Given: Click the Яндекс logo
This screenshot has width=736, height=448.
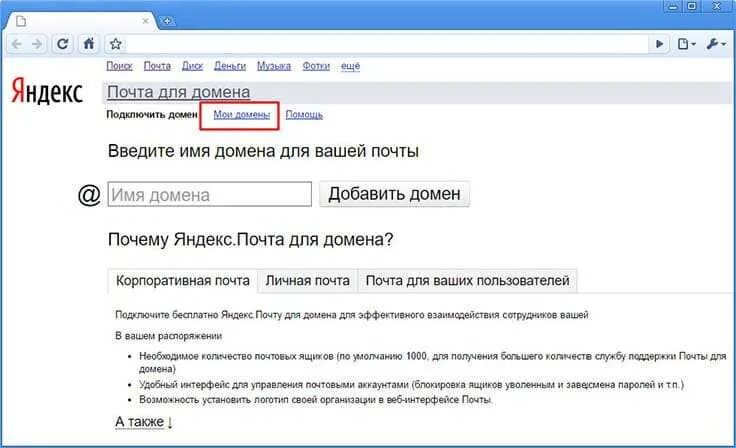Looking at the screenshot, I should coord(47,91).
